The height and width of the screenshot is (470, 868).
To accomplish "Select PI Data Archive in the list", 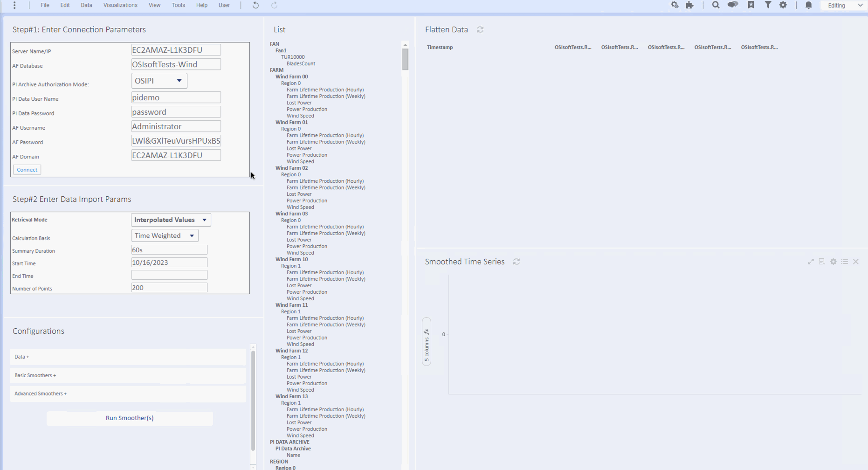I will pyautogui.click(x=293, y=449).
